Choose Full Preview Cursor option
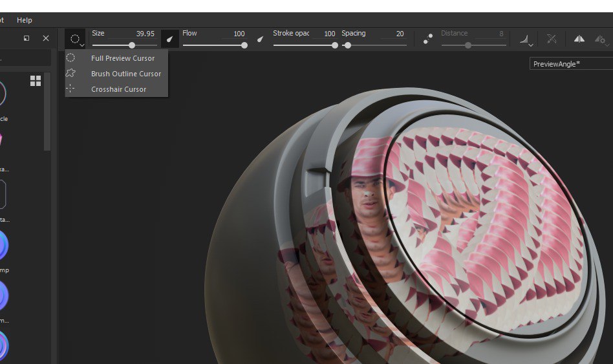The height and width of the screenshot is (364, 613). tap(116, 58)
